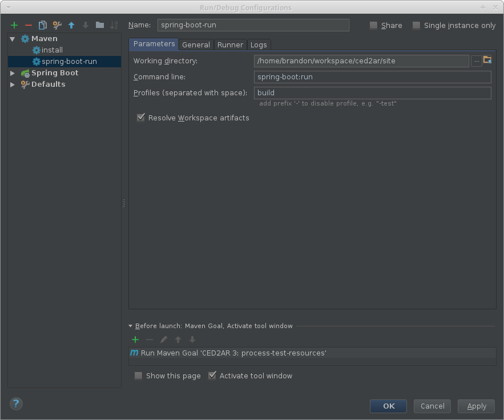Remove the before launch task
The image size is (504, 420).
(x=150, y=340)
